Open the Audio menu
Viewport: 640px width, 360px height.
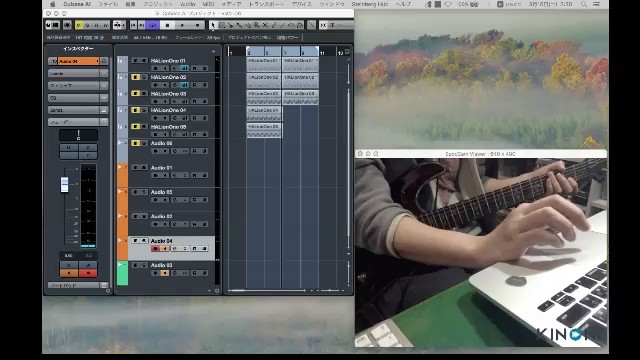[x=187, y=4]
